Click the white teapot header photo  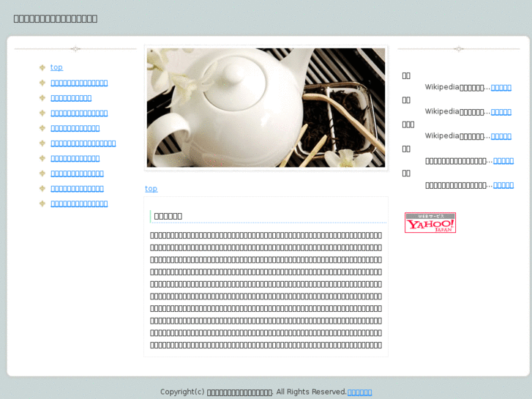[266, 108]
